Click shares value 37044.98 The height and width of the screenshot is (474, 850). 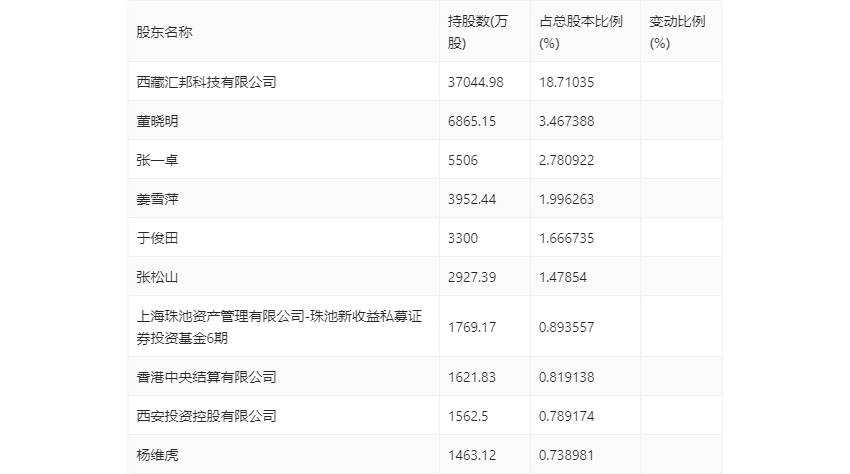(x=475, y=82)
